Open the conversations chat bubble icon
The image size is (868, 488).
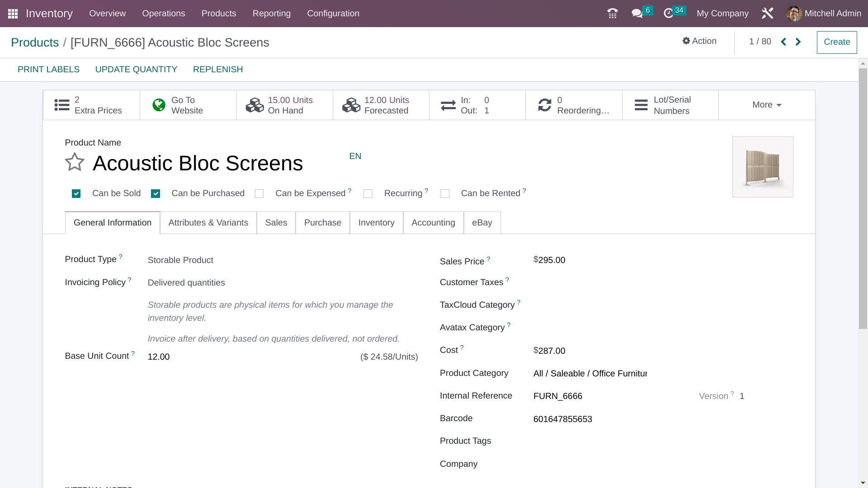[x=637, y=14]
